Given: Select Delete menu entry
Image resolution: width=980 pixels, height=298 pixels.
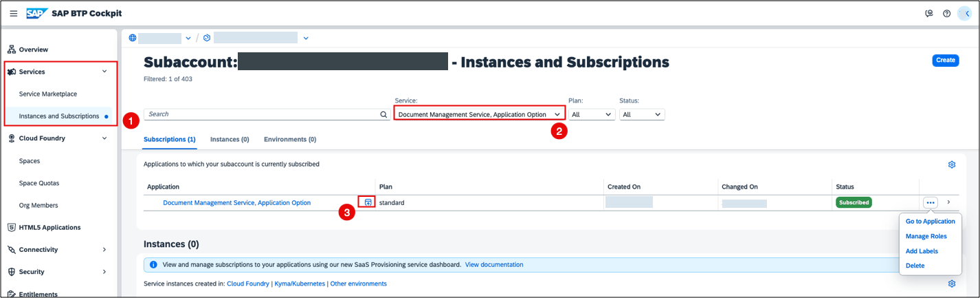Looking at the screenshot, I should pos(915,266).
